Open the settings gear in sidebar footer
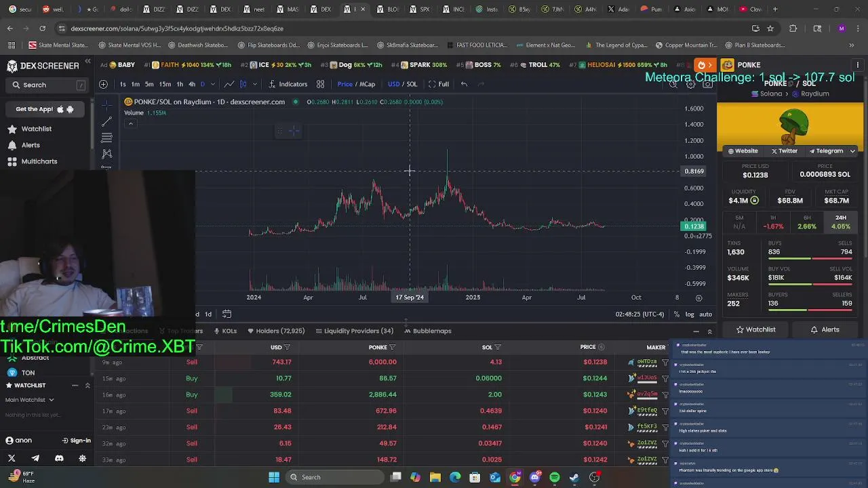Viewport: 868px width, 488px height. tap(83, 459)
